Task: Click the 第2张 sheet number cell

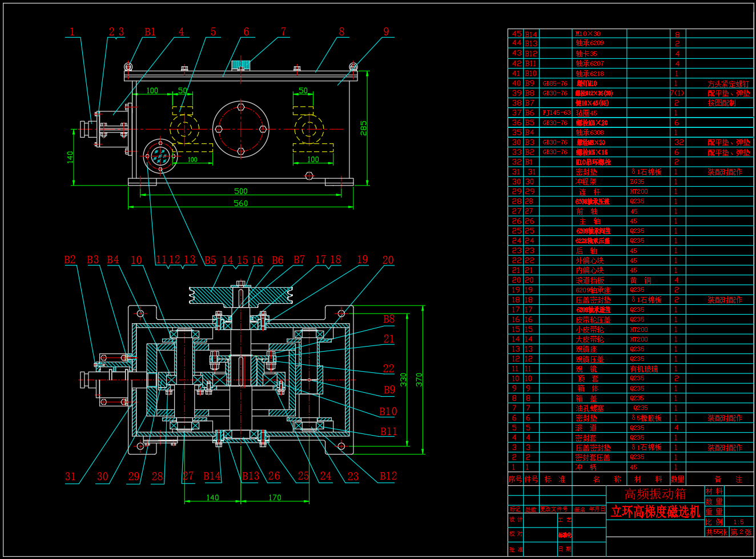Action: tap(741, 532)
